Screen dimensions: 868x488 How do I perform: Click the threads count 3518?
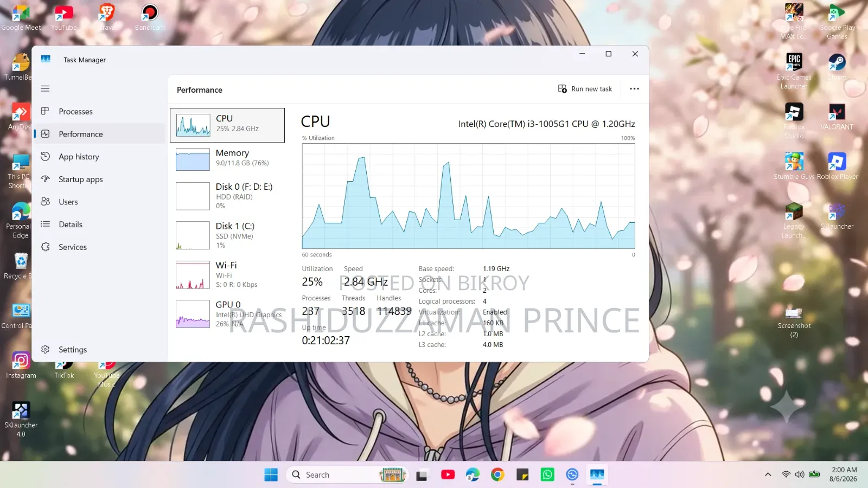[354, 311]
